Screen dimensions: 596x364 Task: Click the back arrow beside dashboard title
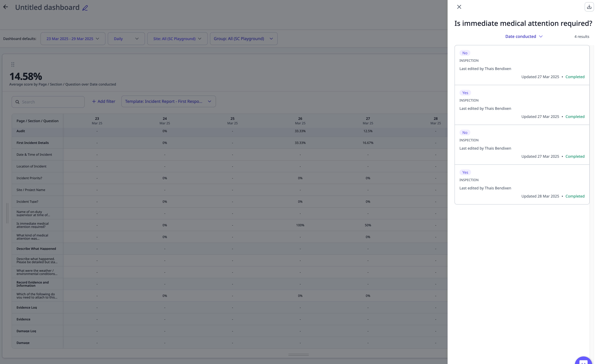click(6, 7)
